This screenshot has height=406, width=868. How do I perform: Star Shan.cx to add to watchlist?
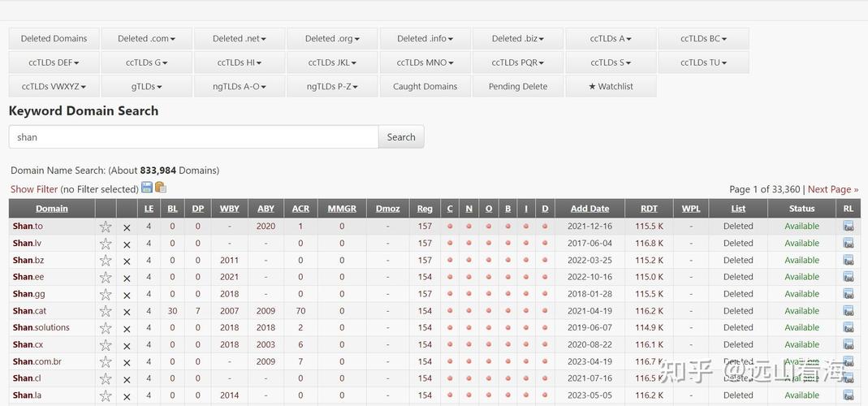106,345
